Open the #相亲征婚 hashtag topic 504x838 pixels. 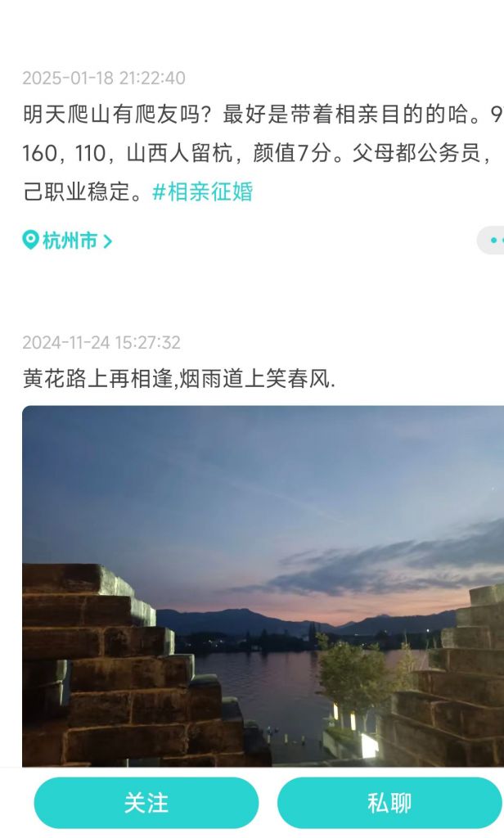(203, 191)
